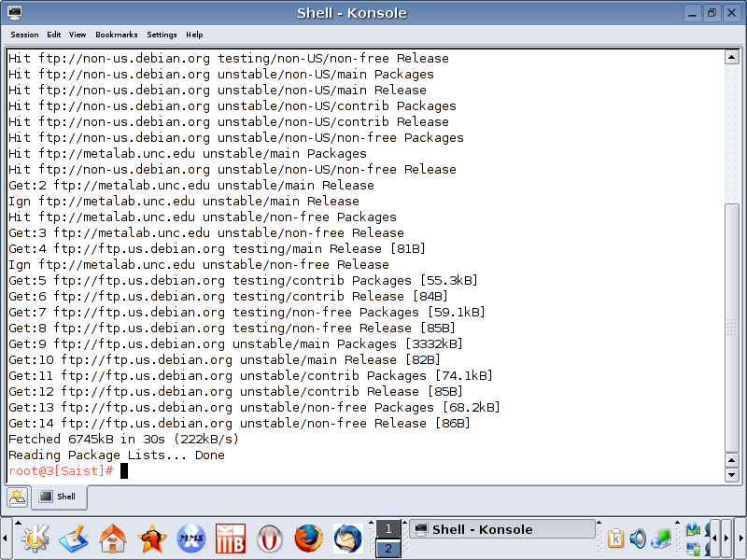
Task: Switch to virtual desktop 2
Action: [x=388, y=549]
